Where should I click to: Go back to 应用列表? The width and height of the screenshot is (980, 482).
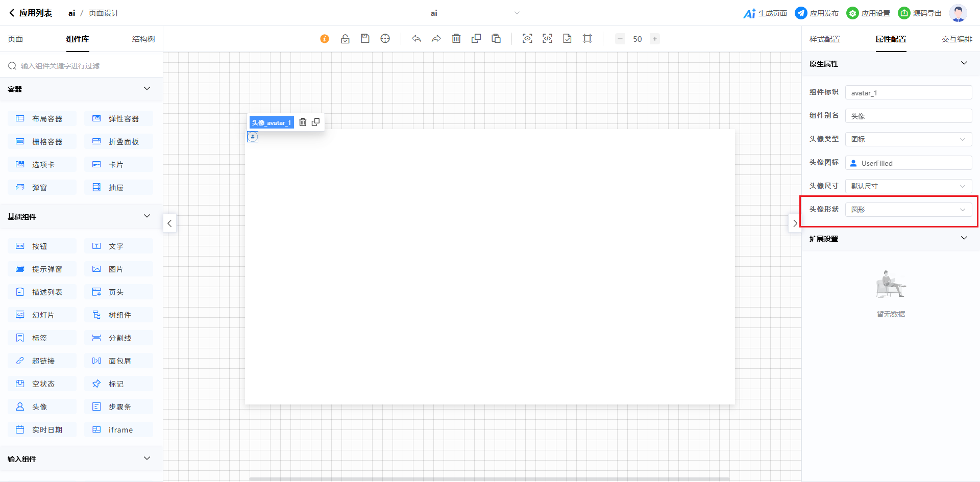[x=31, y=13]
